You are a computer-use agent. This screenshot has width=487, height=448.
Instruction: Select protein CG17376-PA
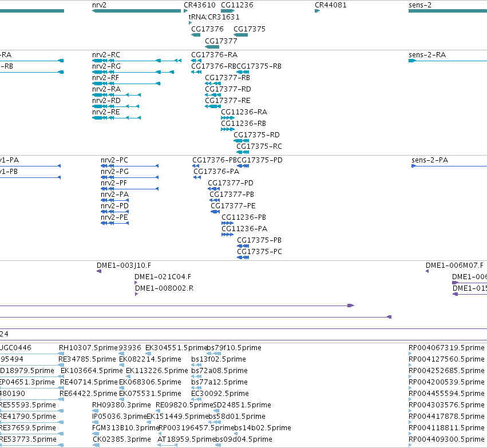click(216, 172)
